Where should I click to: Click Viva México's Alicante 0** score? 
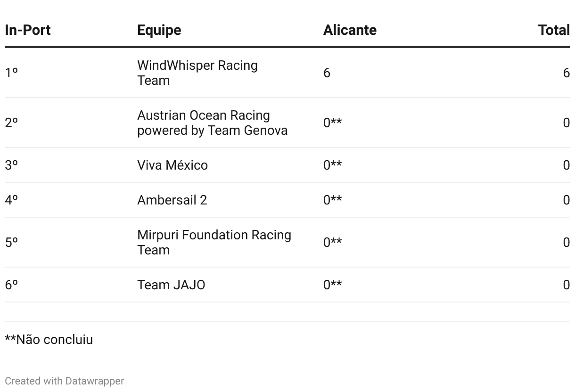coord(332,165)
